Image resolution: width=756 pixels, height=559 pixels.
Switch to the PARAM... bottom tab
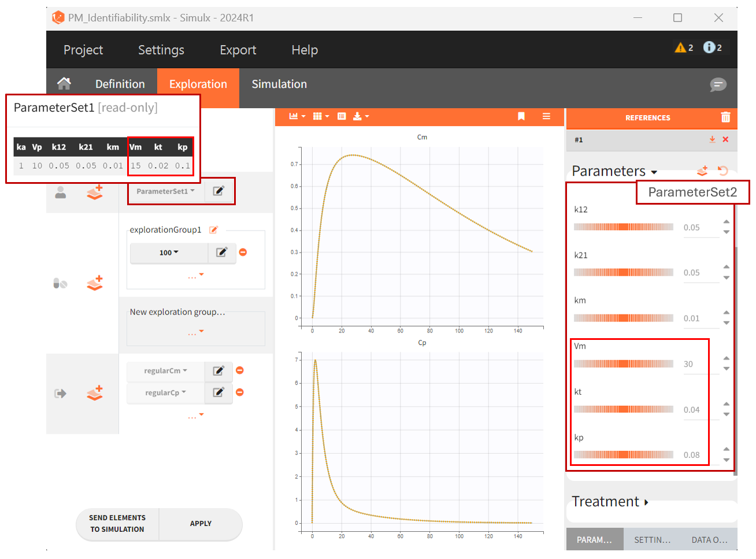point(595,539)
